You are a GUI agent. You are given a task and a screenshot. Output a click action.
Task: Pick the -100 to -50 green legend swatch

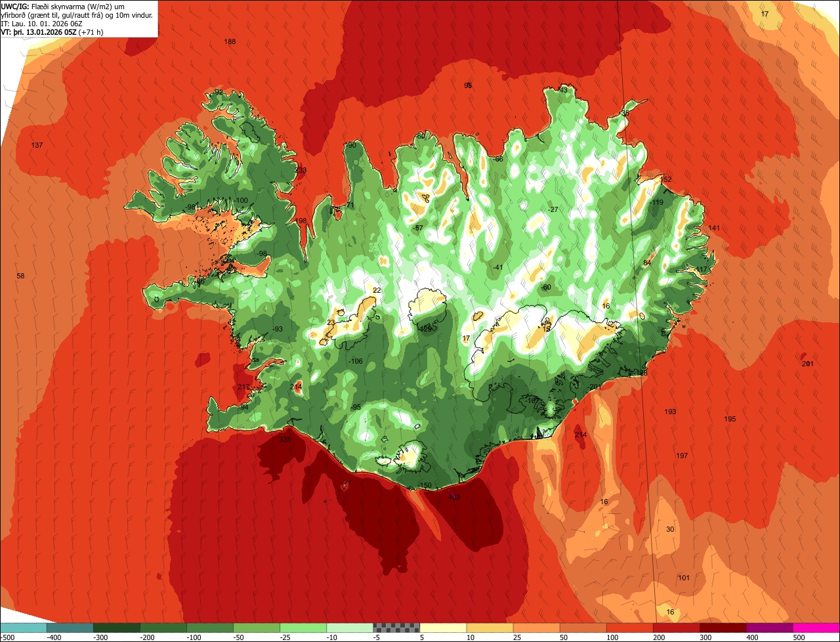tap(210, 628)
